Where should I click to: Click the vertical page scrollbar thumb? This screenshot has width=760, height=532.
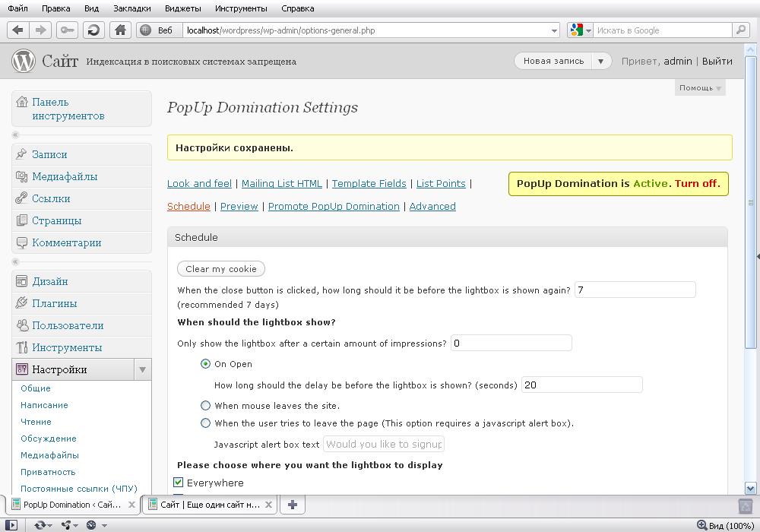click(750, 201)
